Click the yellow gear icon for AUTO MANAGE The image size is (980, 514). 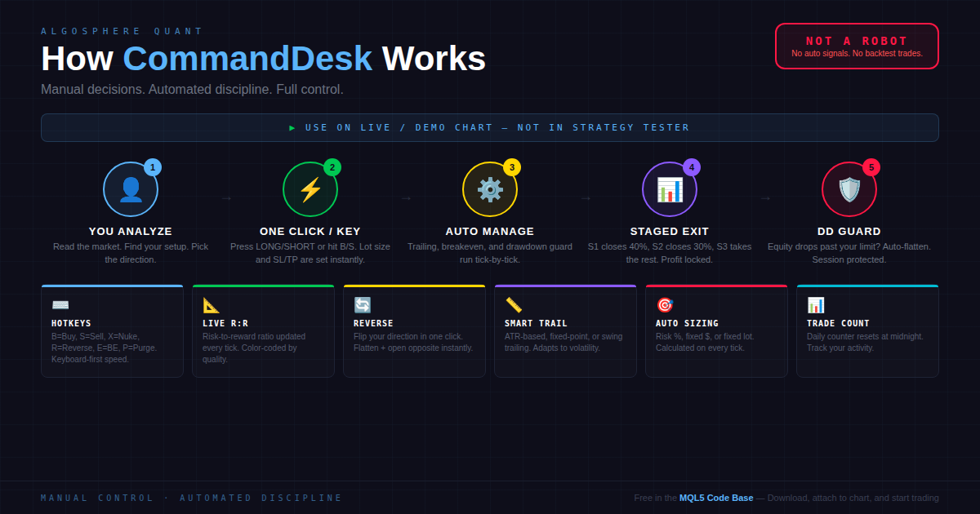(x=490, y=188)
